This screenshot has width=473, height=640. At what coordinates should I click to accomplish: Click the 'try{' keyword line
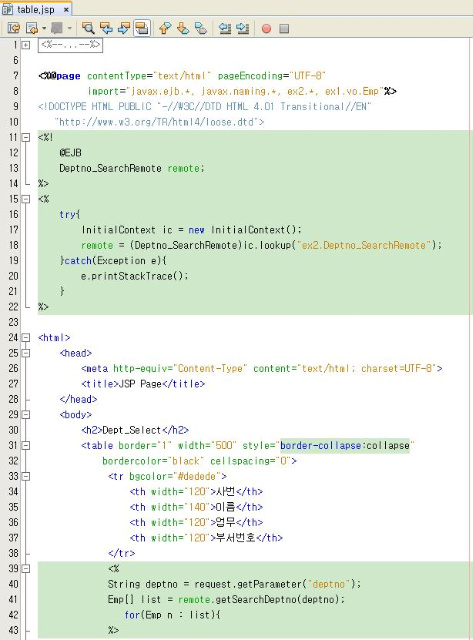[x=69, y=215]
